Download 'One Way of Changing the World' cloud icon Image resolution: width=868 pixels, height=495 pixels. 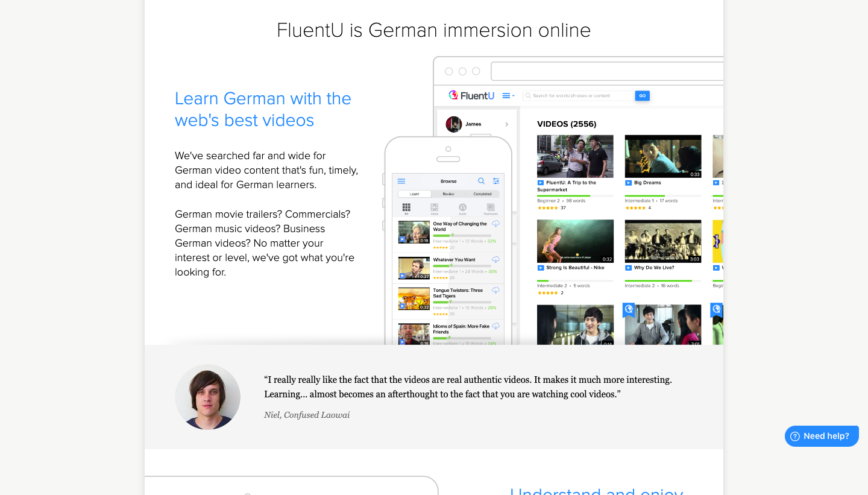(495, 224)
